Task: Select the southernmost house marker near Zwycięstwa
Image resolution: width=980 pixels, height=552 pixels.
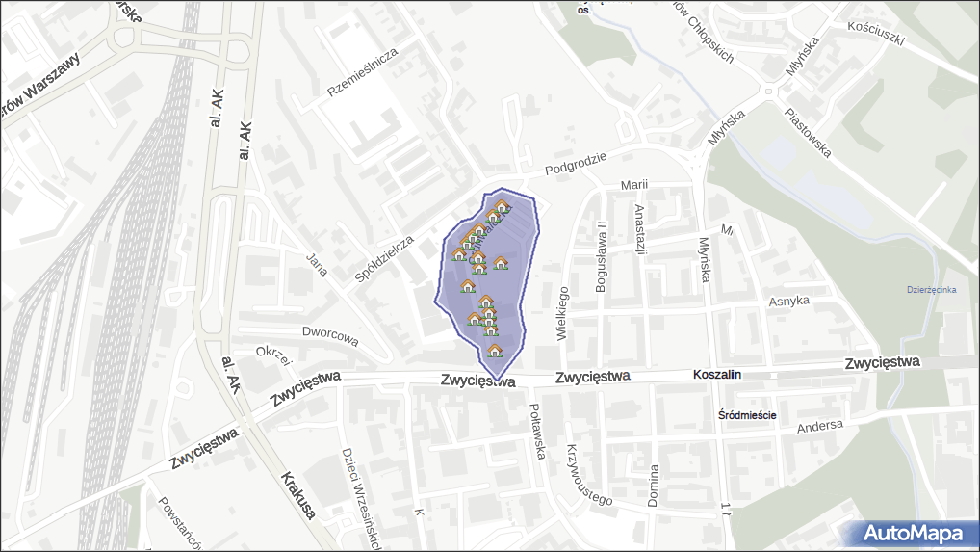Action: pyautogui.click(x=495, y=351)
